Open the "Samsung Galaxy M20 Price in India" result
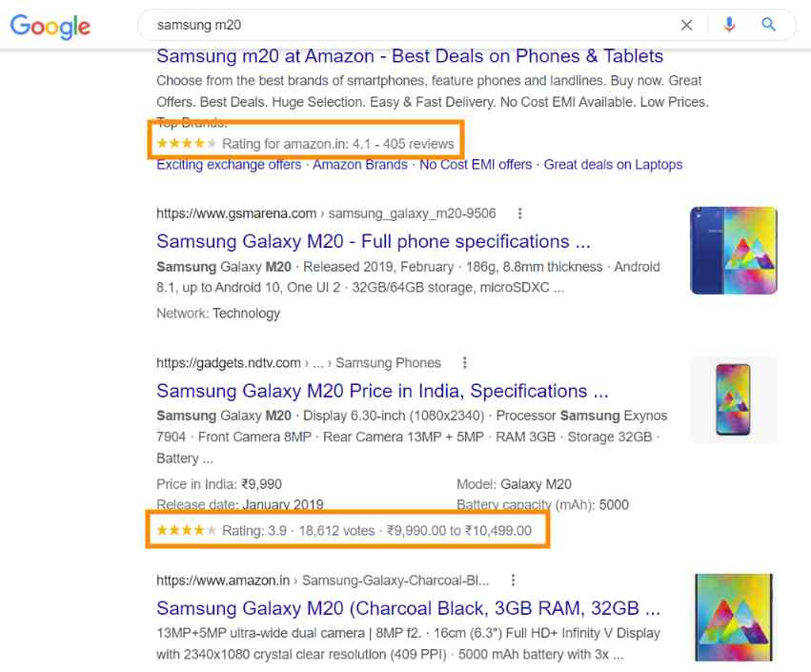 tap(381, 391)
